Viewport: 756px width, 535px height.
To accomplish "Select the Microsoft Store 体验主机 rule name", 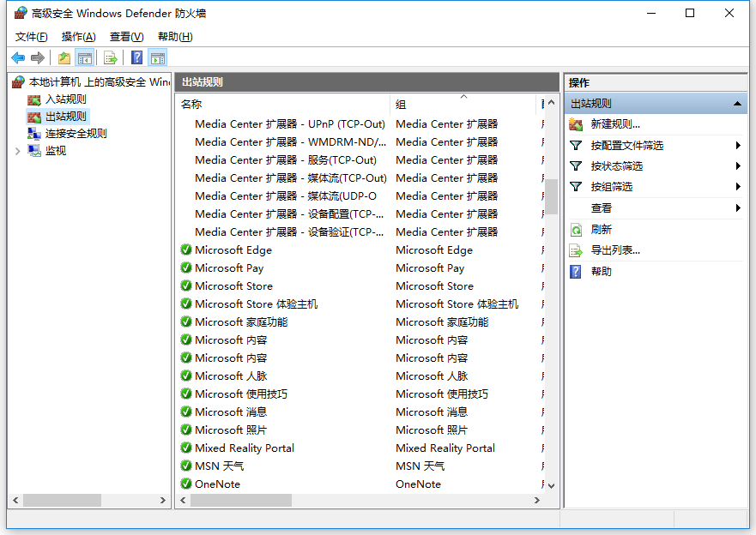I will click(256, 304).
